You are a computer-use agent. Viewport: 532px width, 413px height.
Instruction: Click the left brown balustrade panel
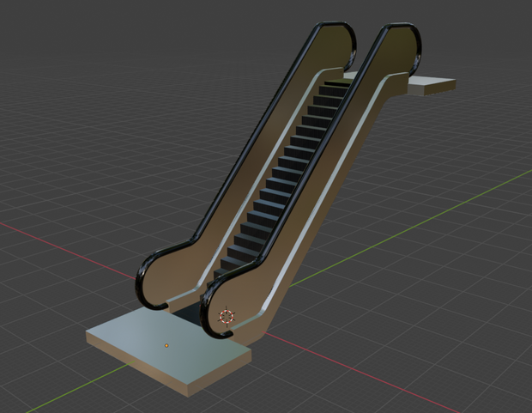coord(258,153)
